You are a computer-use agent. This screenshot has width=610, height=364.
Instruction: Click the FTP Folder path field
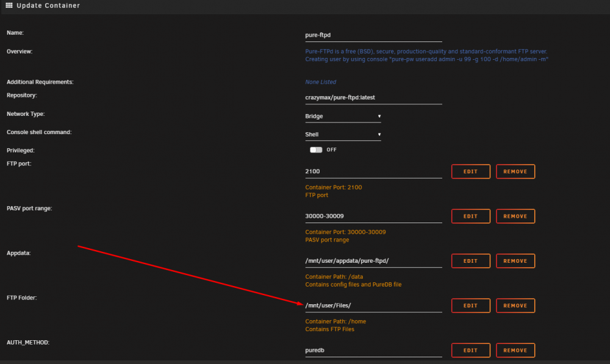373,305
